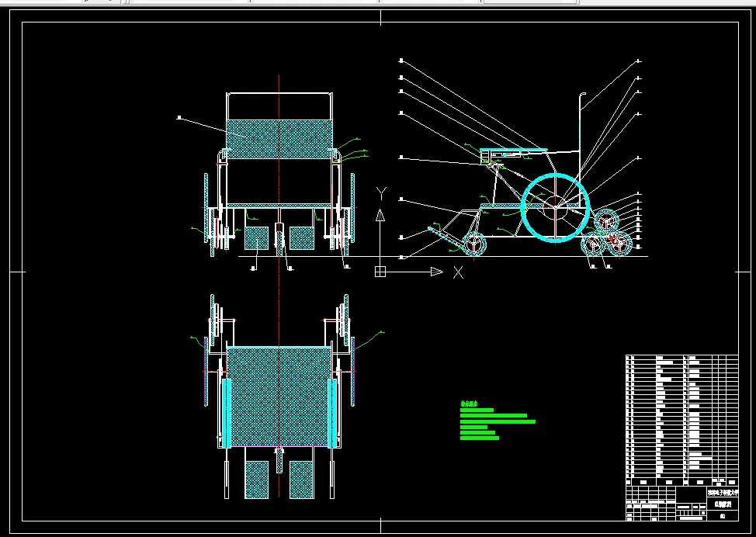
Task: Select the X axis label of UCS icon
Action: [x=458, y=273]
